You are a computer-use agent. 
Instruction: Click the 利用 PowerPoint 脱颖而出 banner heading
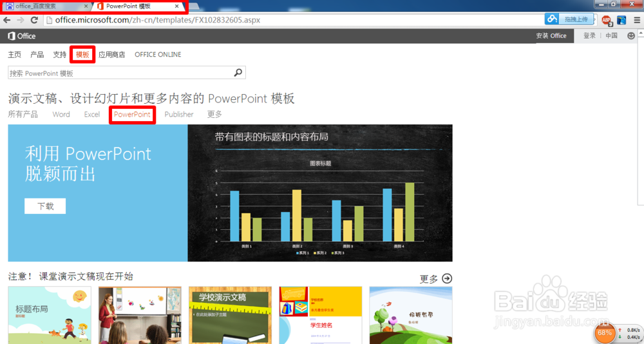[88, 164]
